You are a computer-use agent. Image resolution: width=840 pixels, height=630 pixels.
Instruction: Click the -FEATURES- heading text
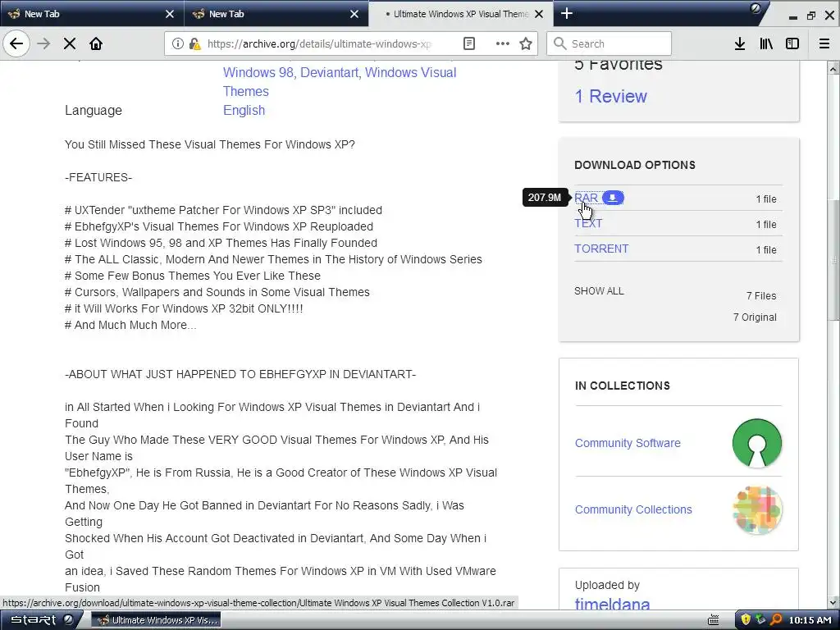pos(98,177)
